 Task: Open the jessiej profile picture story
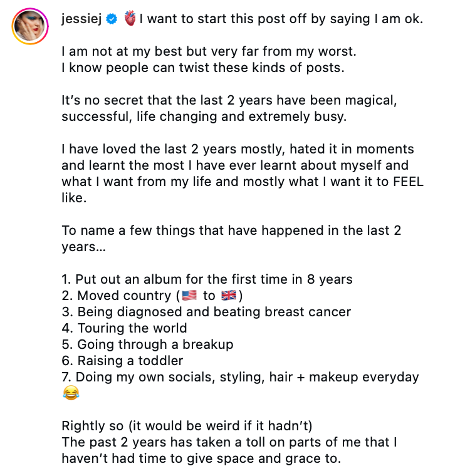tap(30, 26)
